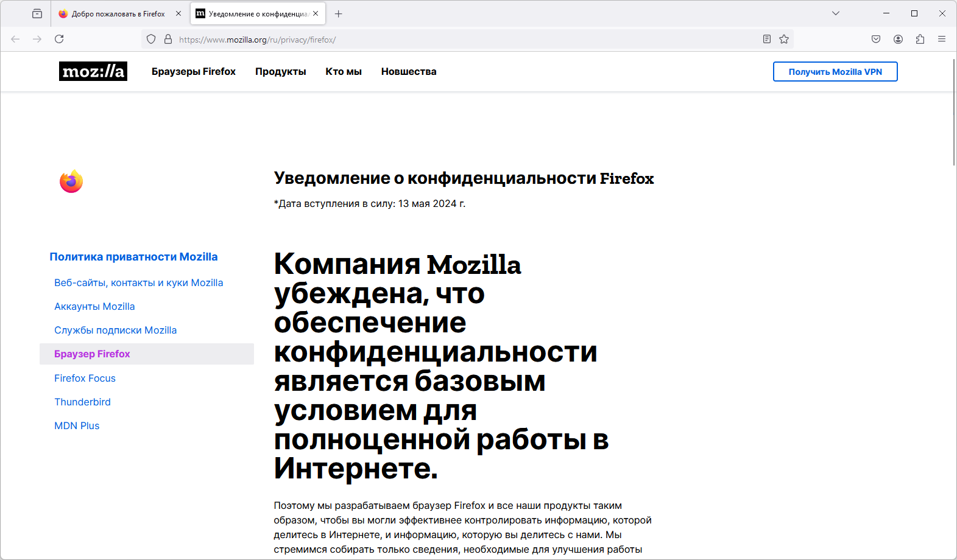Open 'Службы подписки Mozilla' link
Viewport: 957px width, 560px height.
pos(116,330)
